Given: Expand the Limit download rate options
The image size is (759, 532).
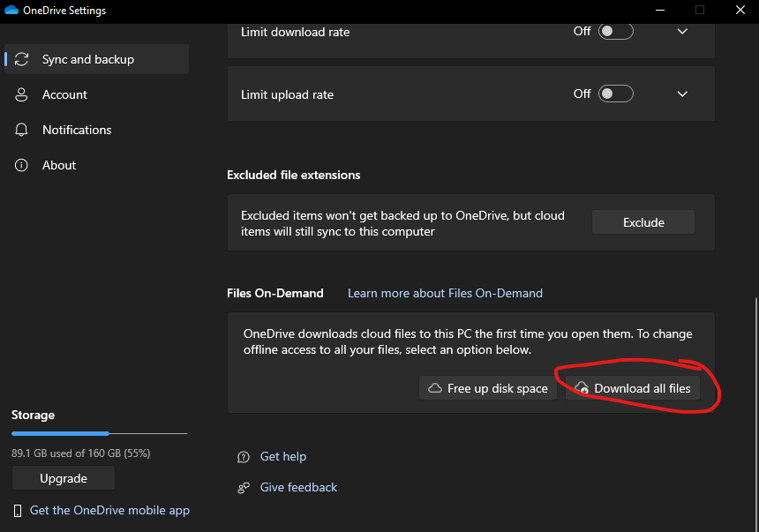Looking at the screenshot, I should click(x=682, y=32).
